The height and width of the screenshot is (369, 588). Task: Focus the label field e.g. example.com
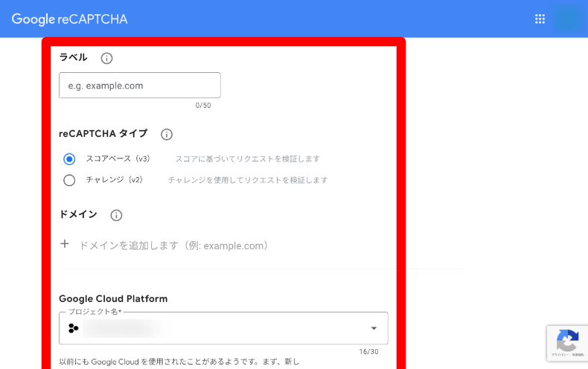click(x=140, y=85)
